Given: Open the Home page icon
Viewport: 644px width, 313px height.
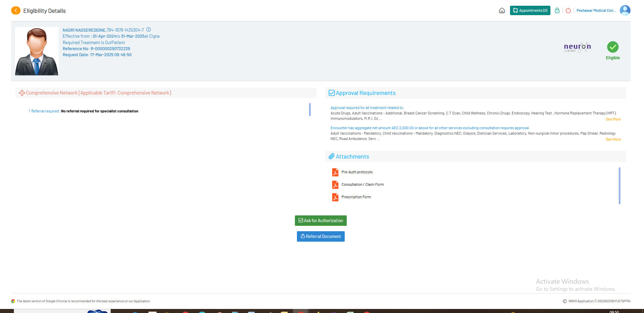Looking at the screenshot, I should click(502, 10).
